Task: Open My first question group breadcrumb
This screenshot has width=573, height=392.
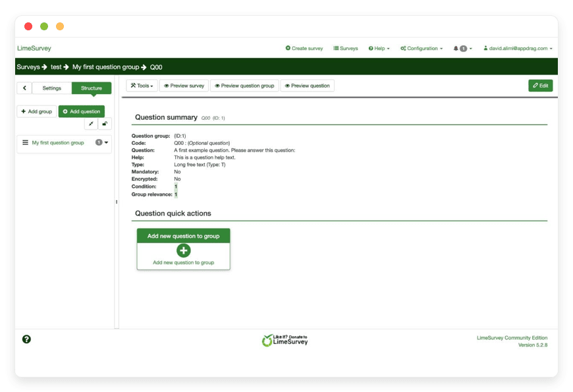Action: point(105,67)
